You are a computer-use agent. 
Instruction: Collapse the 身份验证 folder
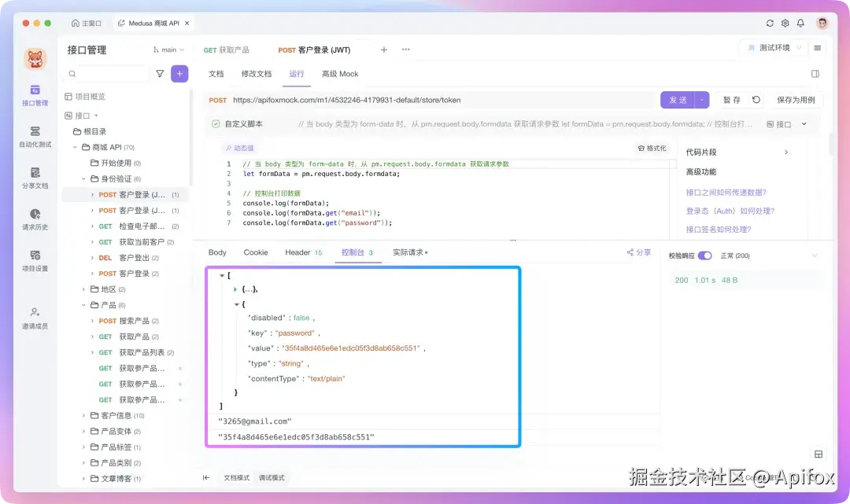[x=83, y=178]
